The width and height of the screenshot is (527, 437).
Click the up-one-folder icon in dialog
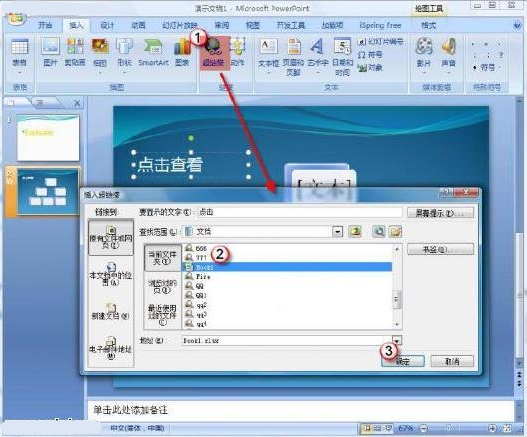coord(355,231)
